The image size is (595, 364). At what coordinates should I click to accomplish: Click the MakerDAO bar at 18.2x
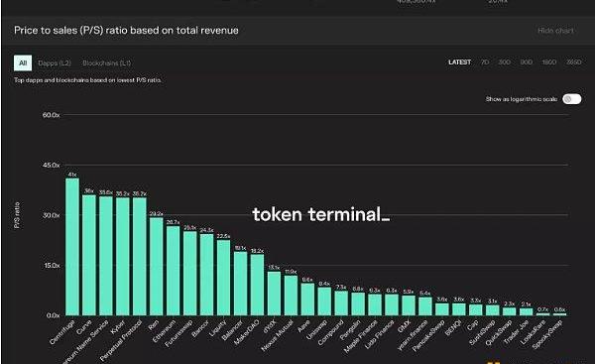click(x=257, y=285)
